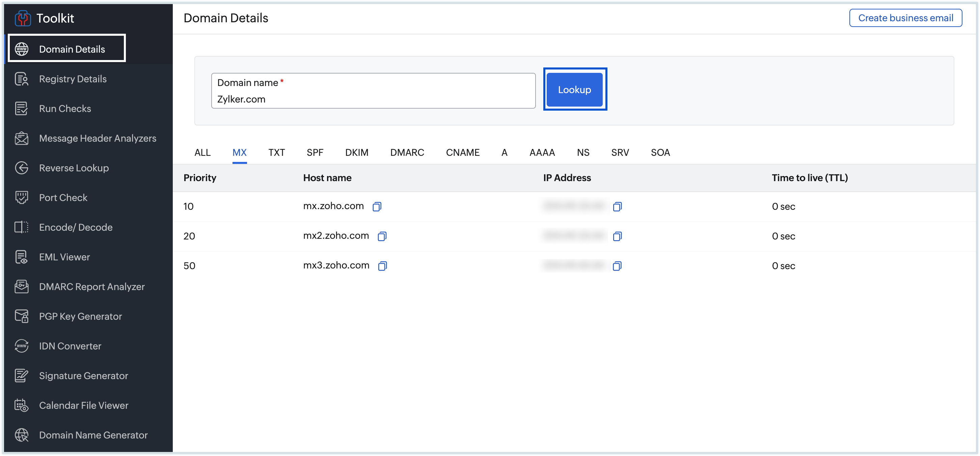Copy the mx.zoho.com host name
980x456 pixels.
coord(377,206)
